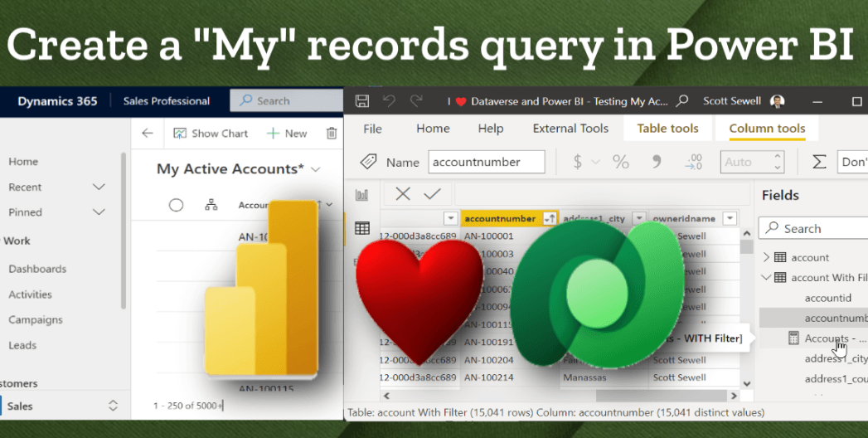
Task: Switch to the Home ribbon tab
Action: click(433, 129)
